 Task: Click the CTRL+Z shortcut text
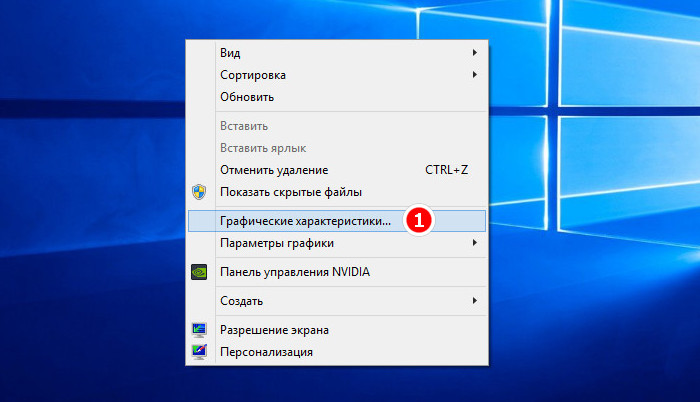(x=446, y=170)
